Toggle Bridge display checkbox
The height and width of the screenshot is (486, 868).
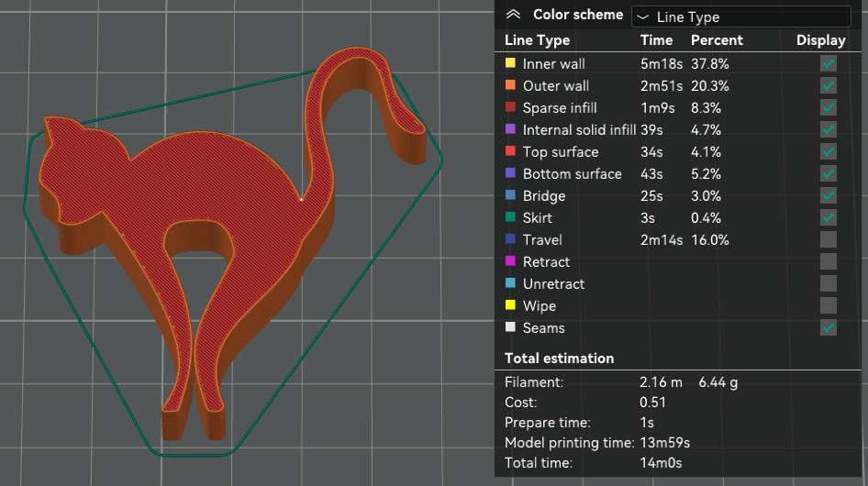(x=829, y=195)
